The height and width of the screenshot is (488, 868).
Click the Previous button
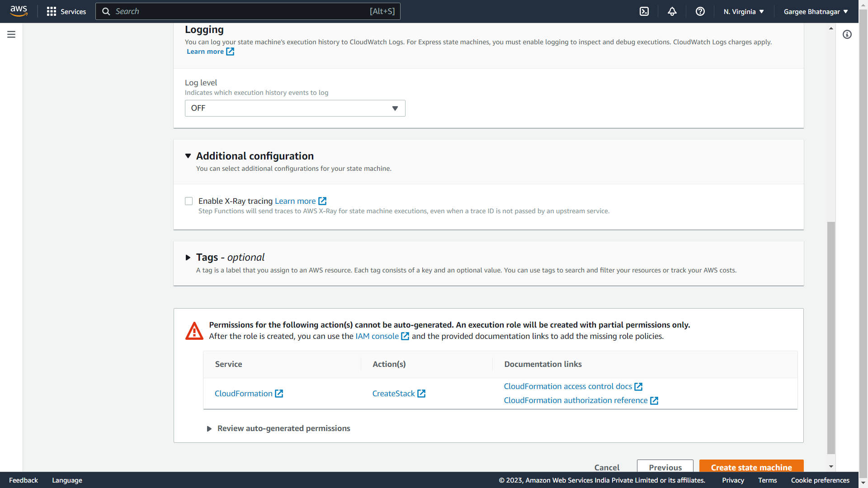665,467
